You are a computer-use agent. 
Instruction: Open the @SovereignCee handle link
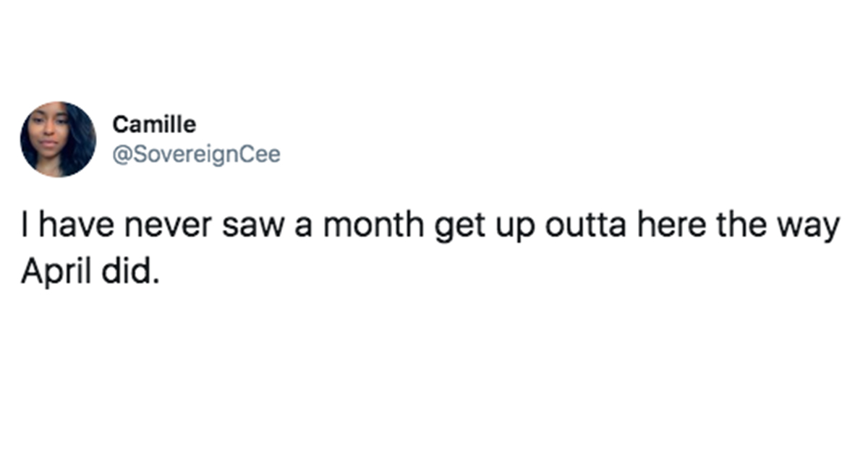tap(196, 155)
